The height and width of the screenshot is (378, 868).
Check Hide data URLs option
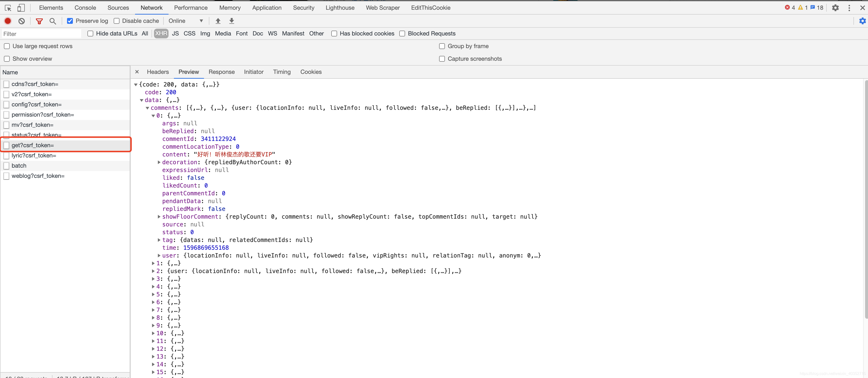click(x=90, y=33)
